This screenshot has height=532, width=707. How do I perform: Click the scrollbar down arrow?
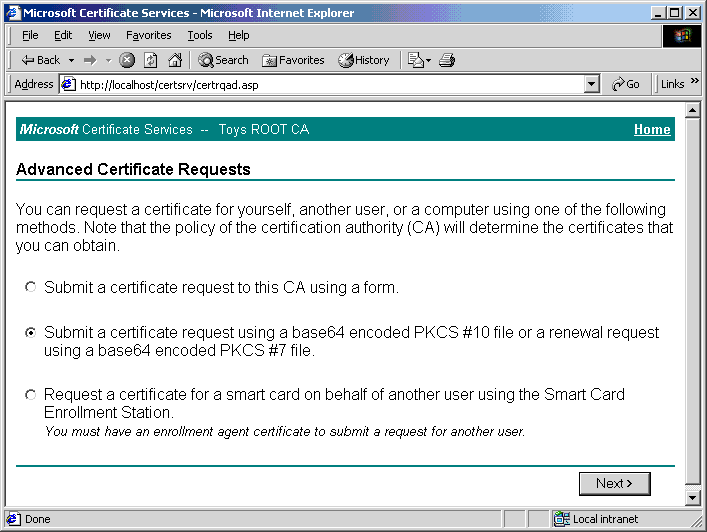[x=692, y=498]
